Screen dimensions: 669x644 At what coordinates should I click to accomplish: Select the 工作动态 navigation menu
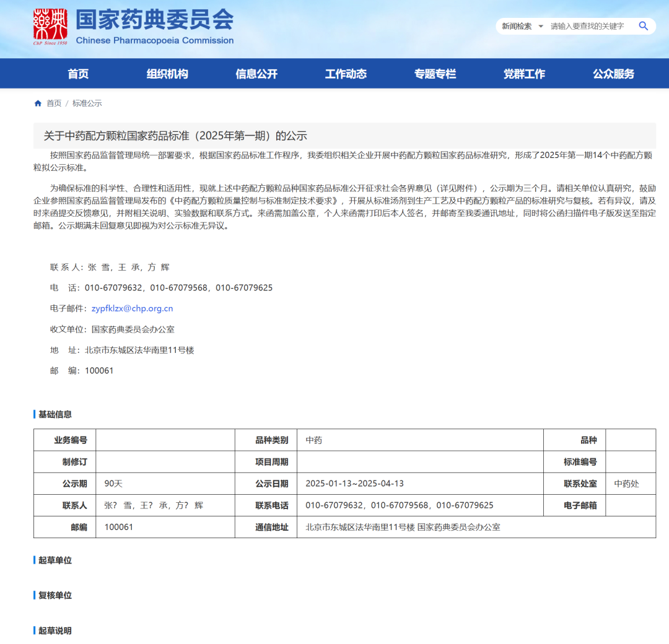tap(345, 73)
